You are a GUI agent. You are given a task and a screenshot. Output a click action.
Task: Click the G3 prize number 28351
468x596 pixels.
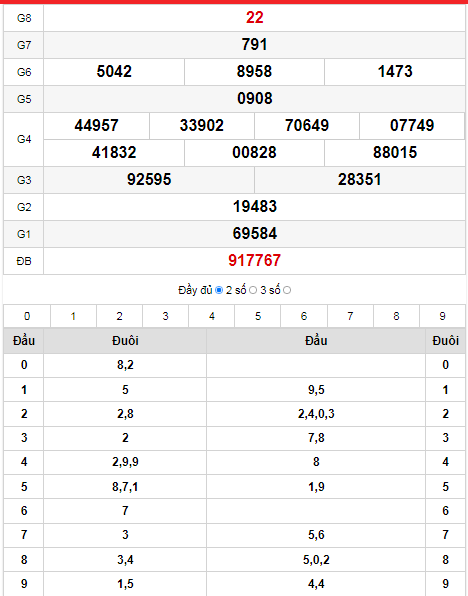coord(360,179)
